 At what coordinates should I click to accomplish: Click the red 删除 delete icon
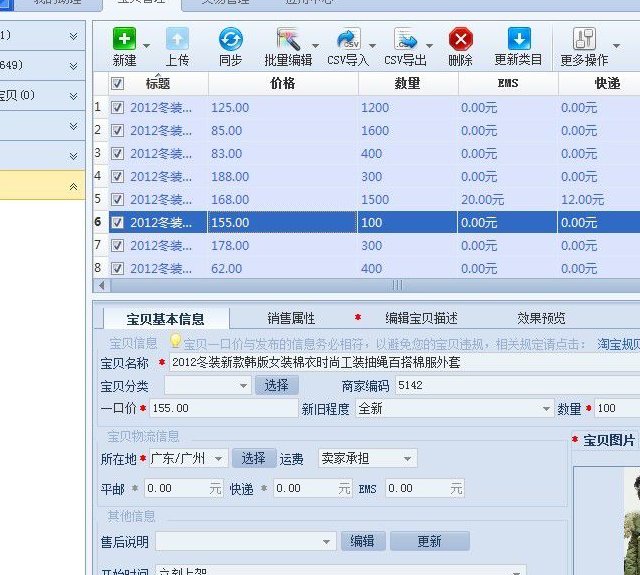click(460, 39)
